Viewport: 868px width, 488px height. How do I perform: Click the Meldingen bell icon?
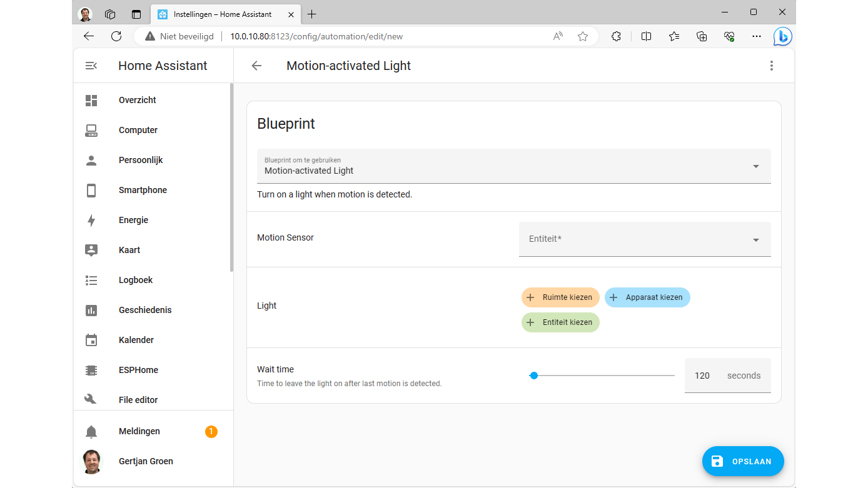[91, 431]
